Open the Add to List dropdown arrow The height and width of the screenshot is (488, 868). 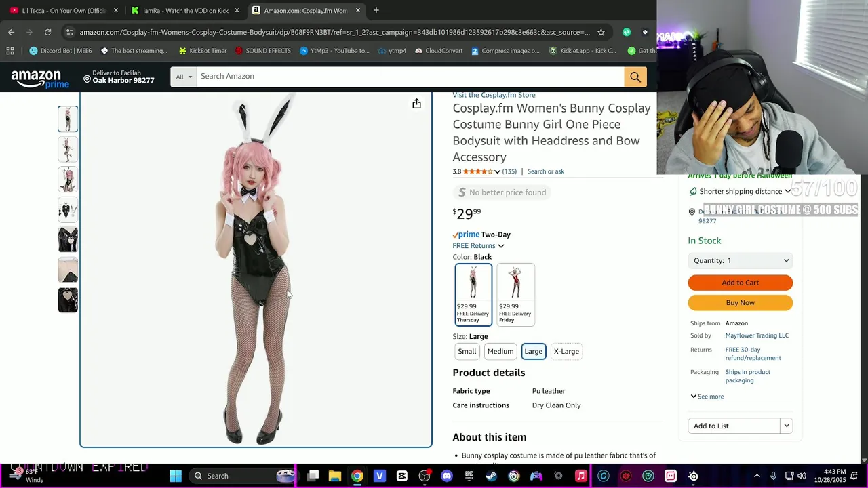point(787,426)
